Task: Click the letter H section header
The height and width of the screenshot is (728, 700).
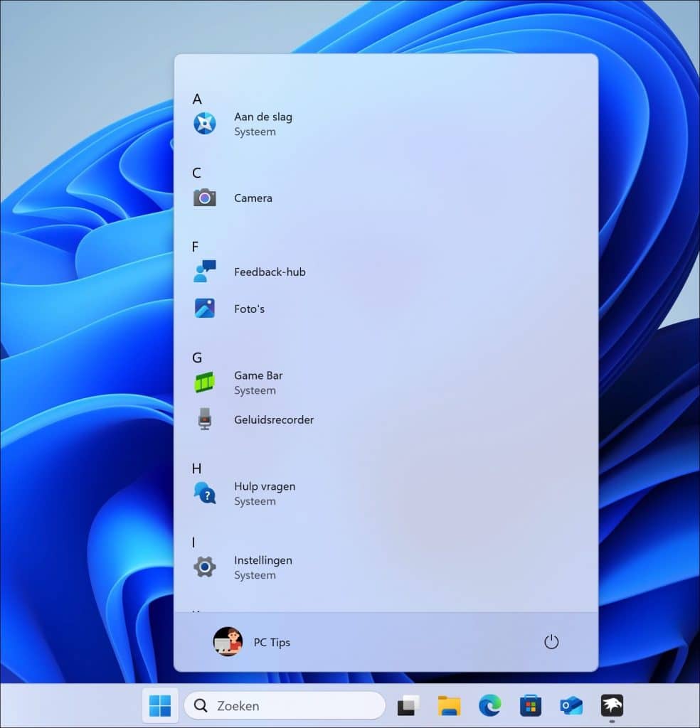Action: 197,469
